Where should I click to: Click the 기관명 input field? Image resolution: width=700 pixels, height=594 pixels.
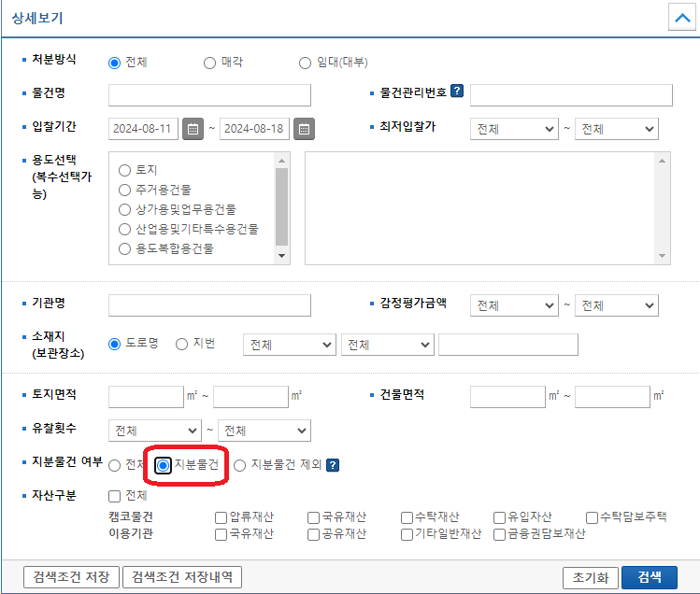210,305
